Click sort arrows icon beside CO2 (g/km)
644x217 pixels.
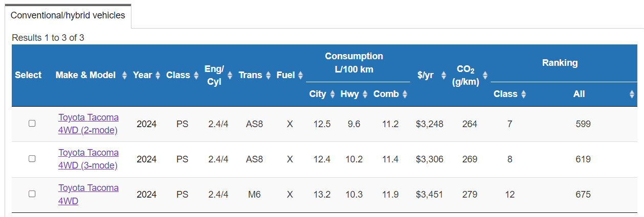pos(485,76)
